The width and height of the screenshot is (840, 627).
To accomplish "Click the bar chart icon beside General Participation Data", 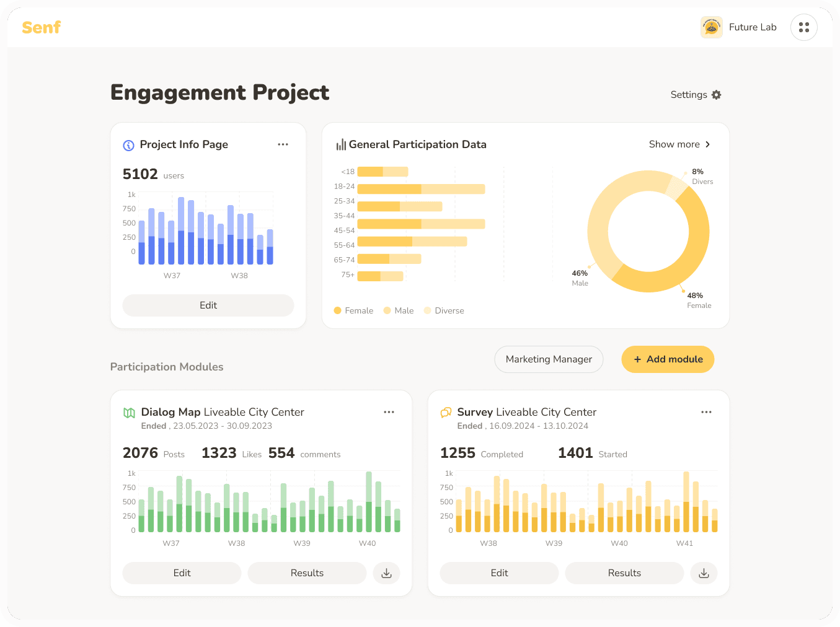I will [x=340, y=144].
